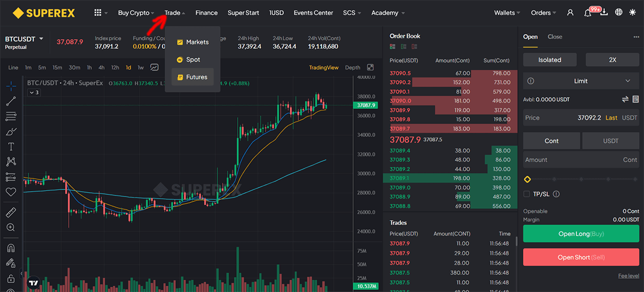This screenshot has height=292, width=644.
Task: Open the Finance nav link
Action: pyautogui.click(x=207, y=13)
